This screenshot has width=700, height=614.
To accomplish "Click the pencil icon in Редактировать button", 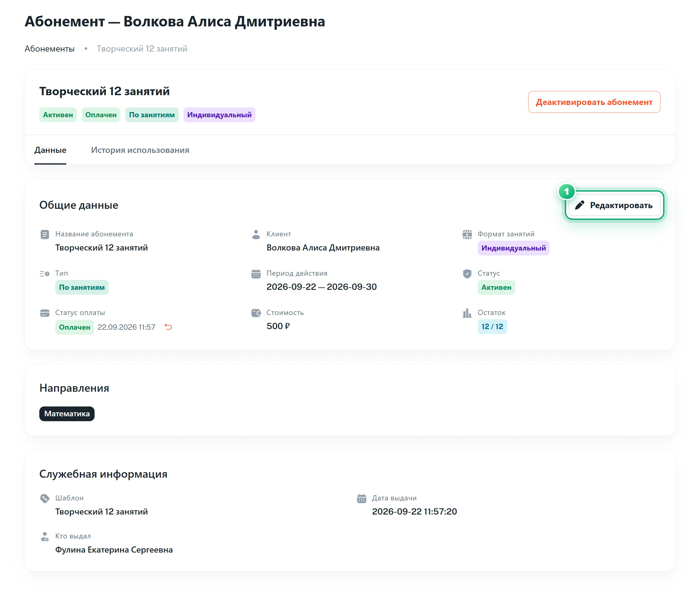I will [x=579, y=205].
